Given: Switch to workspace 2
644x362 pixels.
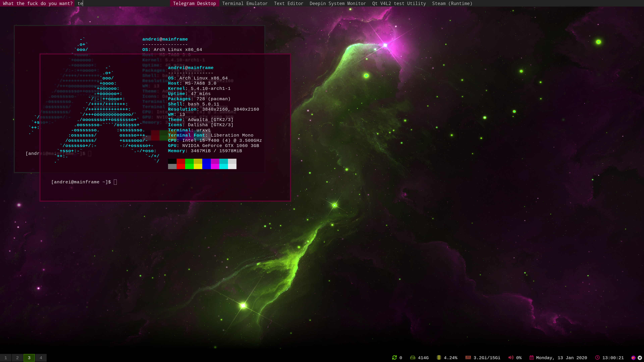Looking at the screenshot, I should coord(17,358).
